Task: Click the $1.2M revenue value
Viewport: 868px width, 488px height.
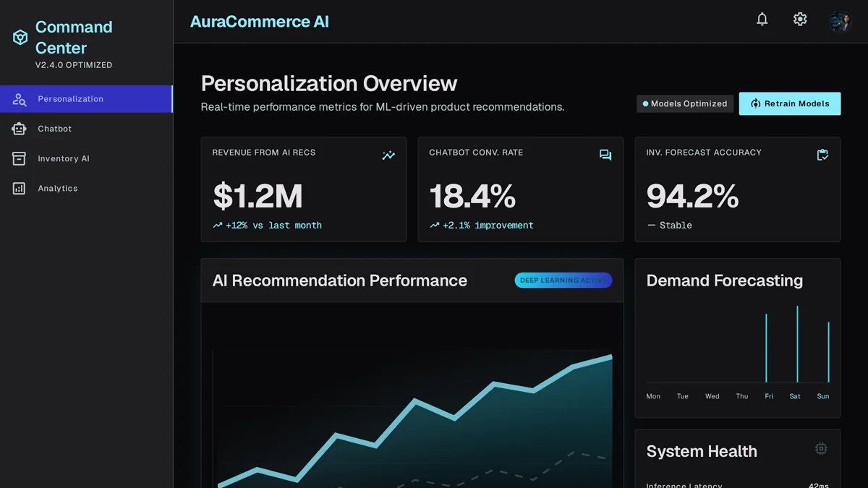Action: pos(258,197)
